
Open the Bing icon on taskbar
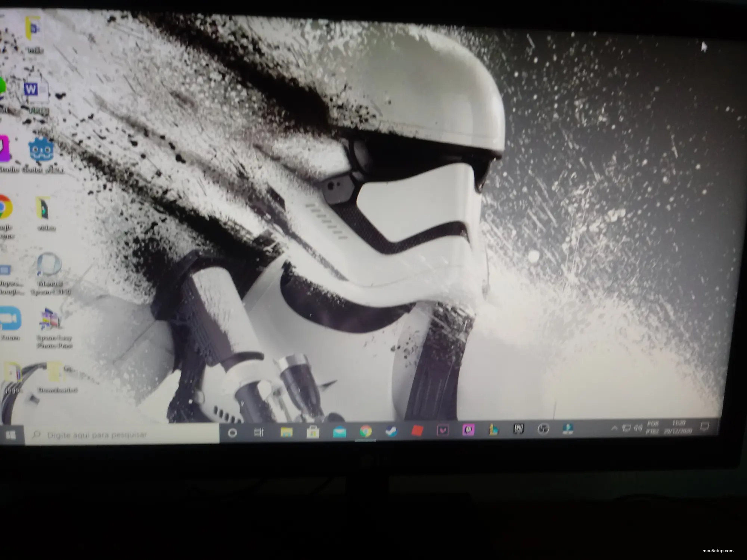point(494,430)
